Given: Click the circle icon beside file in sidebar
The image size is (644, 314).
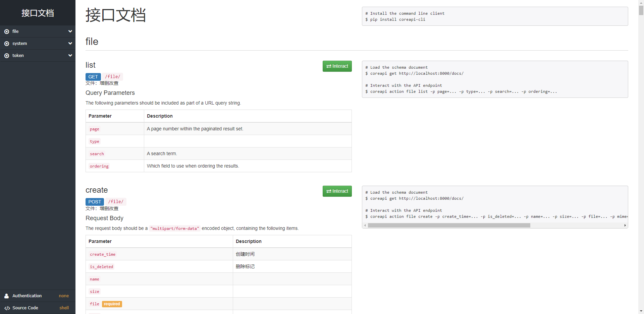Looking at the screenshot, I should point(7,32).
